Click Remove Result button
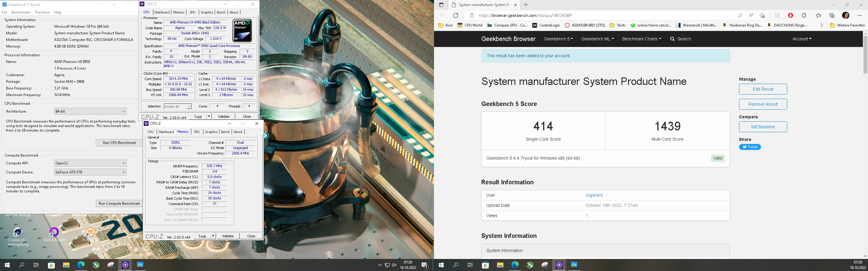 pyautogui.click(x=763, y=104)
